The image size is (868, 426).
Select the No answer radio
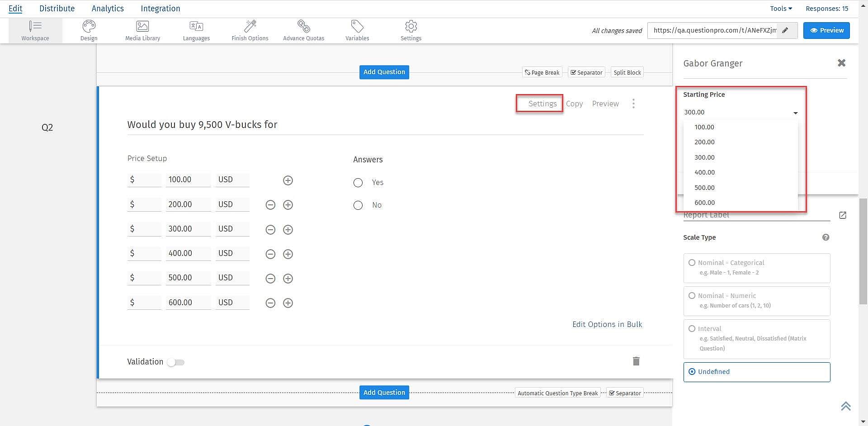pos(358,205)
